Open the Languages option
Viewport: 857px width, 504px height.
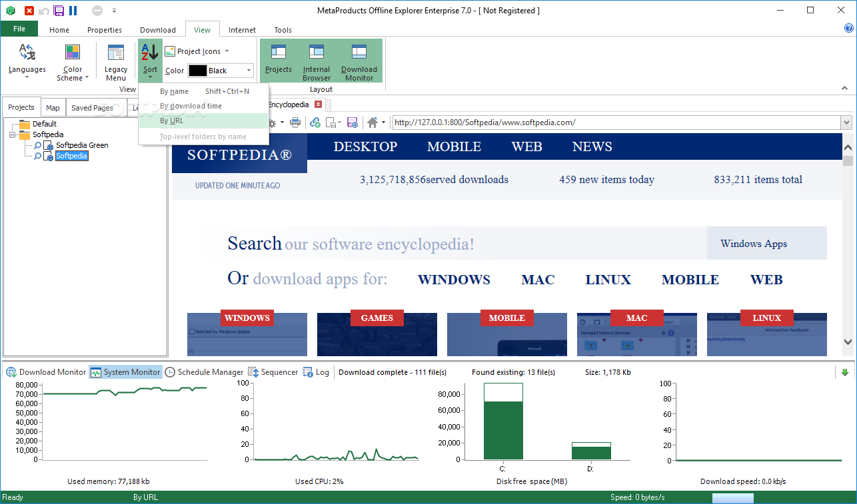[x=27, y=61]
